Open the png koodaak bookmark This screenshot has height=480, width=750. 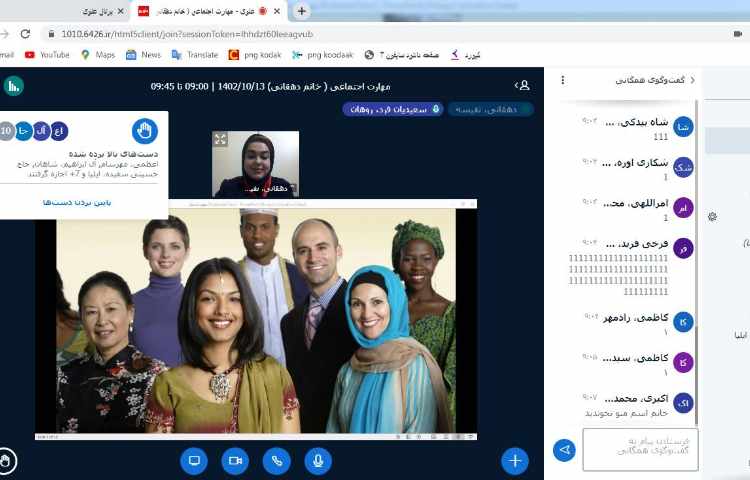[322, 55]
